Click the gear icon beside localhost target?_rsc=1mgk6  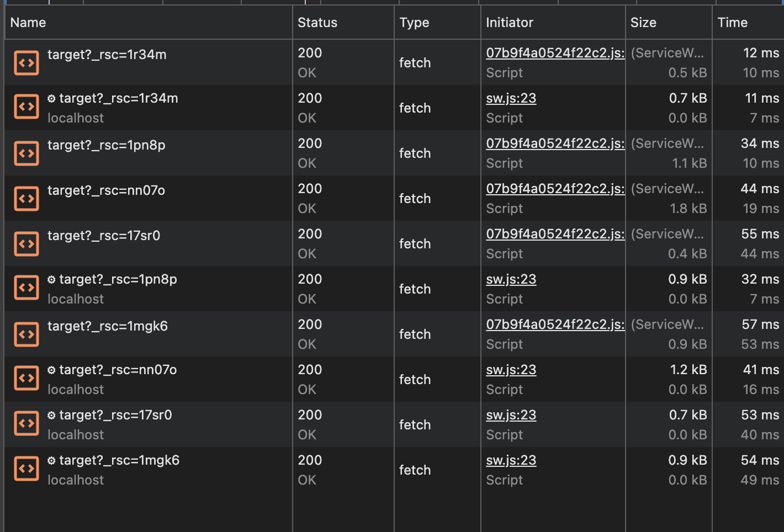coord(51,460)
